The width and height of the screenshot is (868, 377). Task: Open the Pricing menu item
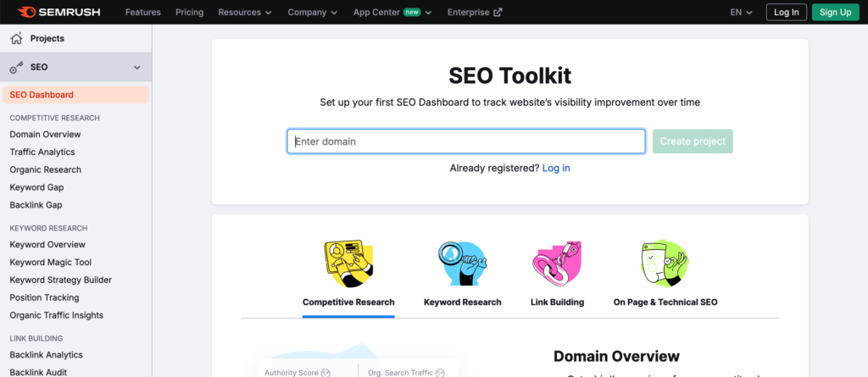coord(189,12)
